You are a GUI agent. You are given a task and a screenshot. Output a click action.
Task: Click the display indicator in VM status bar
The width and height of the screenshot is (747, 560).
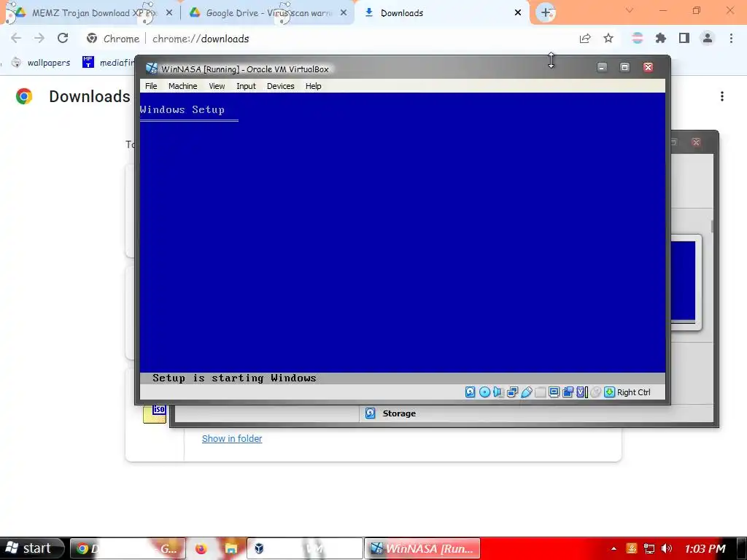554,392
